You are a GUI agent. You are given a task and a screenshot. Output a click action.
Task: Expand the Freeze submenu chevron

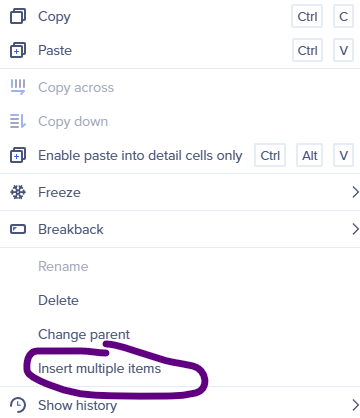pyautogui.click(x=355, y=192)
